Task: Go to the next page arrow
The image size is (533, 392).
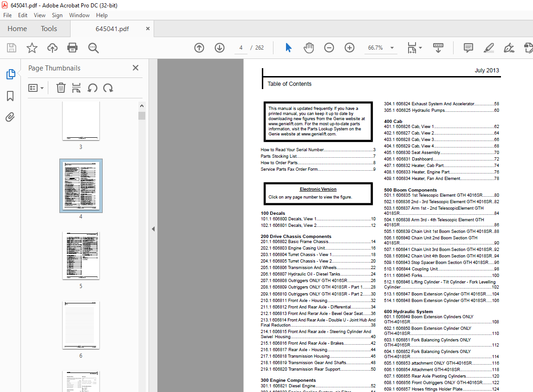Action: [220, 48]
